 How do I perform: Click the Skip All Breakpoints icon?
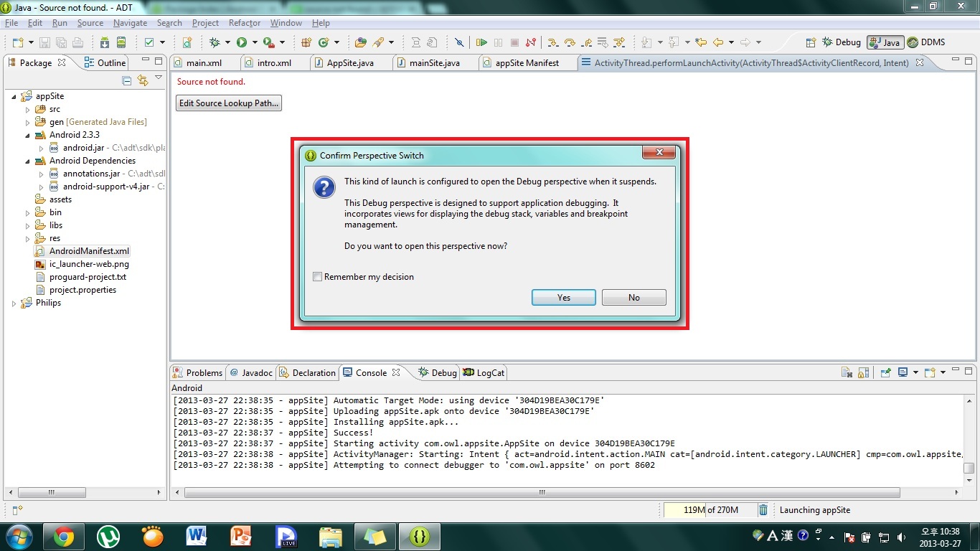tap(460, 42)
